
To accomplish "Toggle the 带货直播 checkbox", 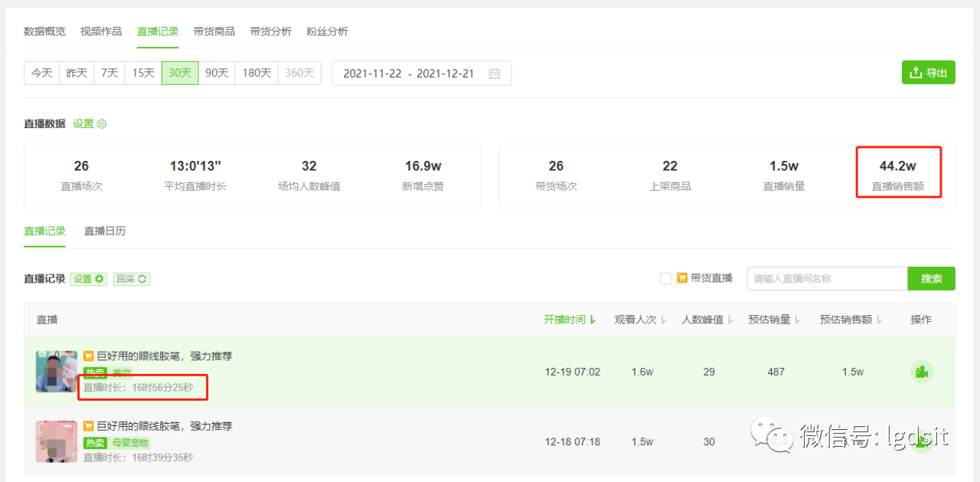I will [665, 278].
